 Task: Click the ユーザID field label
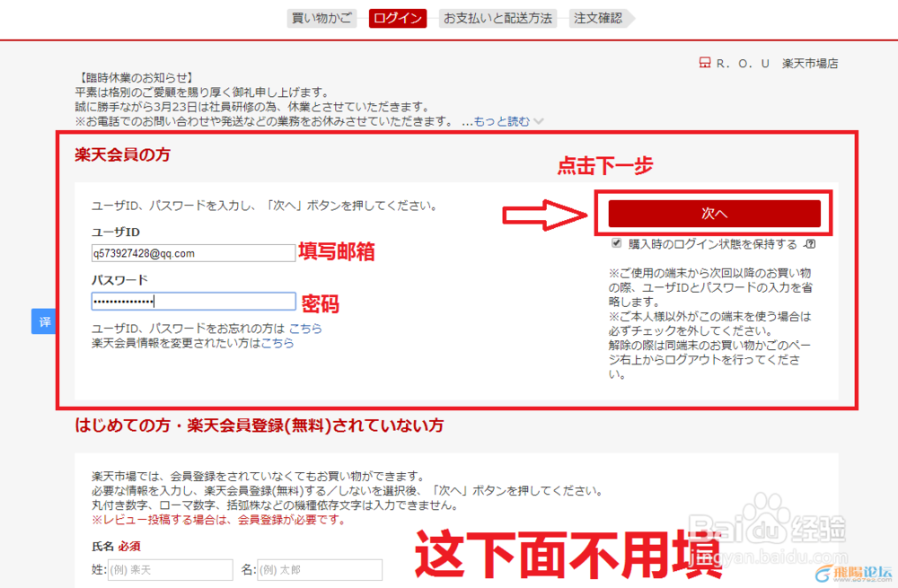116,232
